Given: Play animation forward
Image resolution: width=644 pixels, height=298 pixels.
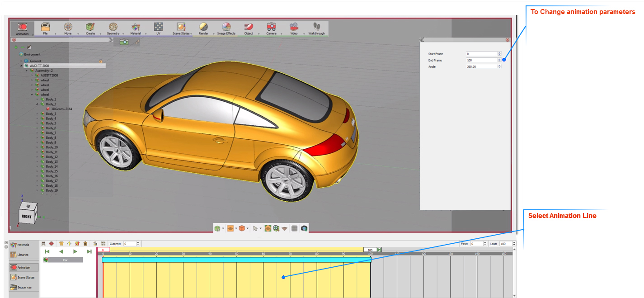Looking at the screenshot, I should point(75,251).
